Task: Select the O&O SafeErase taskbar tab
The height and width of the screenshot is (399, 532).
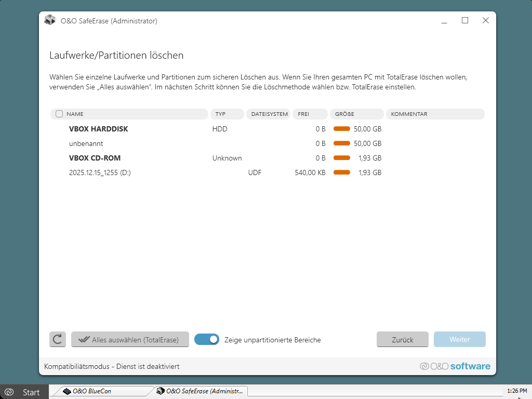Action: tap(199, 391)
